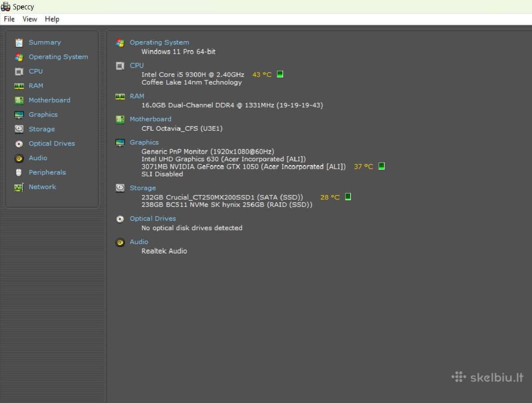Select the Audio sidebar label
Image resolution: width=532 pixels, height=403 pixels.
click(38, 158)
